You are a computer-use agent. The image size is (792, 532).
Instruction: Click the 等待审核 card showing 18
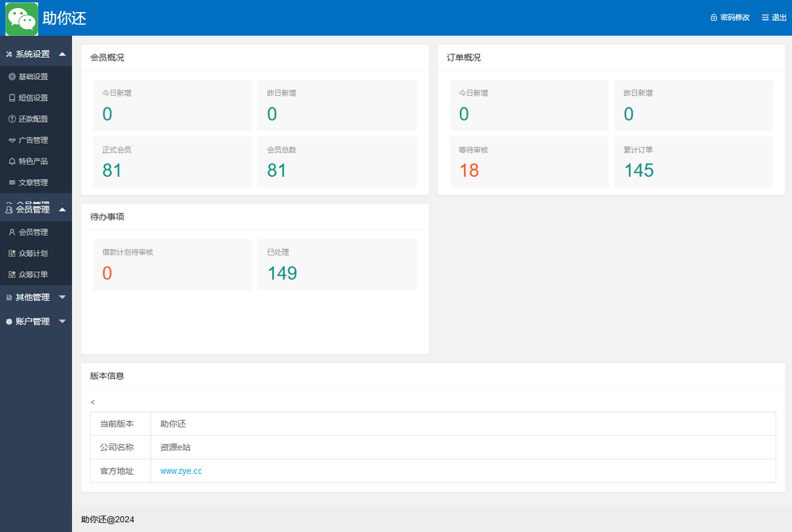tap(529, 162)
